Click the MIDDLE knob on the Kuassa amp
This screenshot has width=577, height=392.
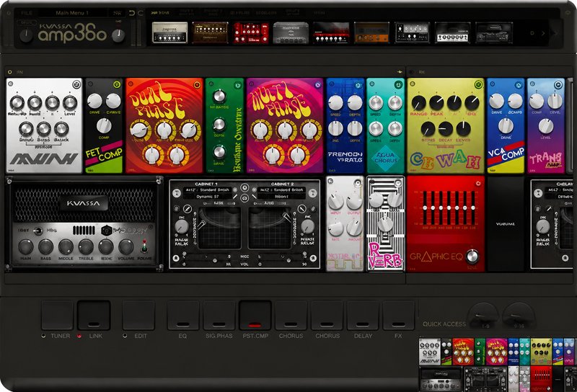(66, 246)
